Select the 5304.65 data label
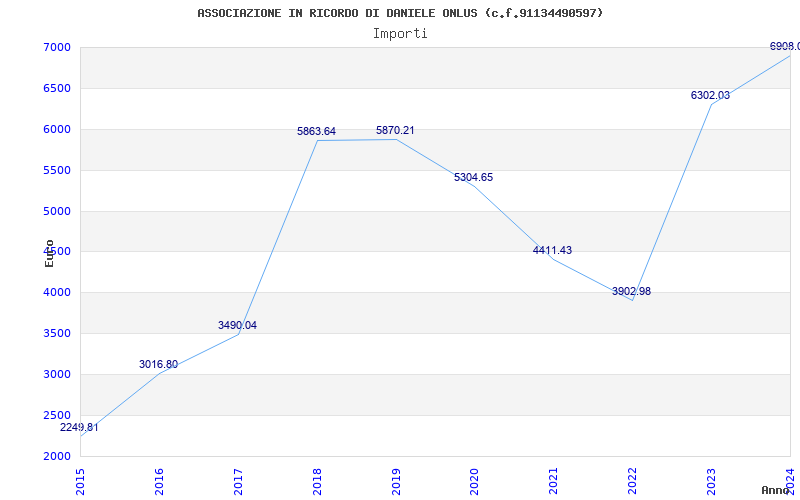 473,178
